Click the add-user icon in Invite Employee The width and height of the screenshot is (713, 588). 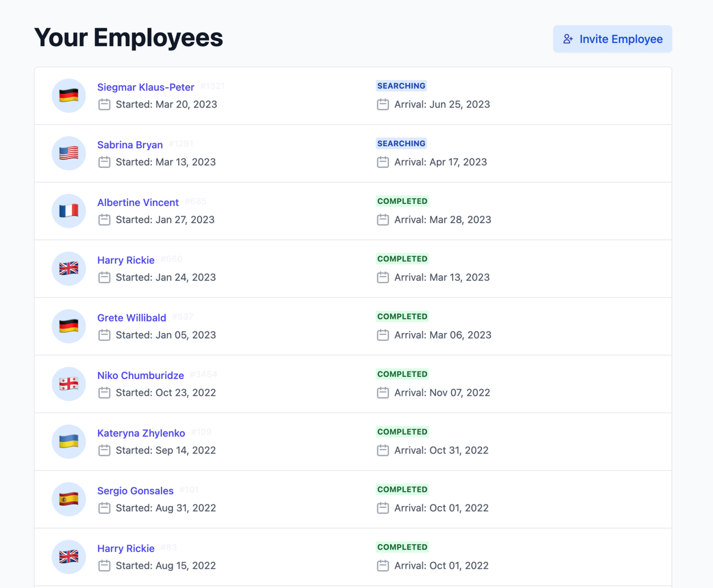pyautogui.click(x=568, y=39)
